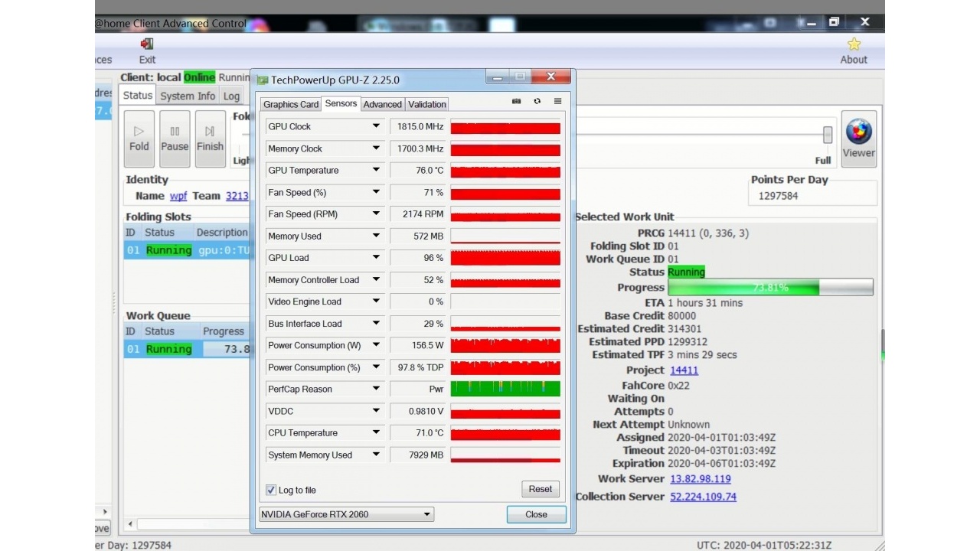The height and width of the screenshot is (551, 980).
Task: Select the Log tab in FAHControl
Action: (x=231, y=96)
